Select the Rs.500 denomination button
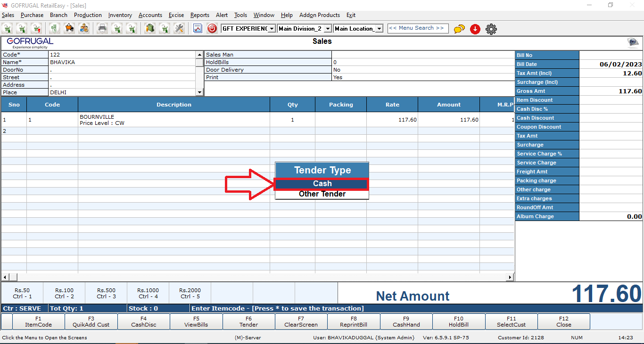 click(106, 293)
